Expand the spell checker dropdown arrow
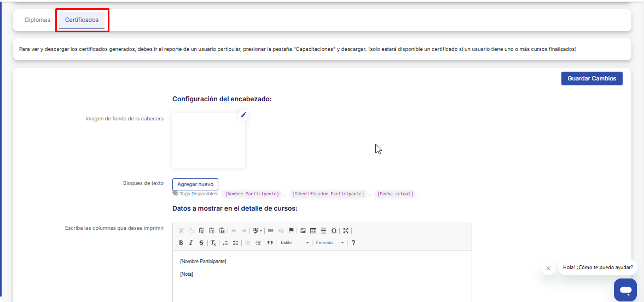644x302 pixels. [x=261, y=231]
